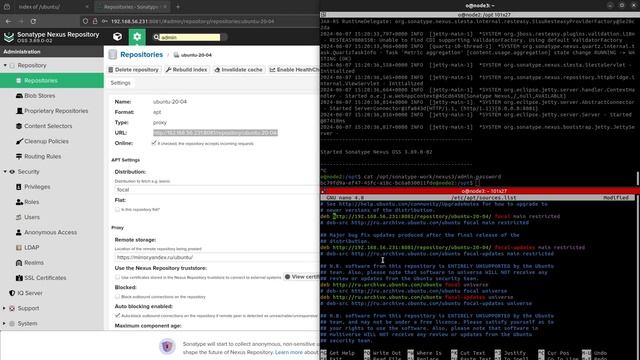Click the Invalidate cache button
This screenshot has width=640, height=360.
(x=239, y=70)
